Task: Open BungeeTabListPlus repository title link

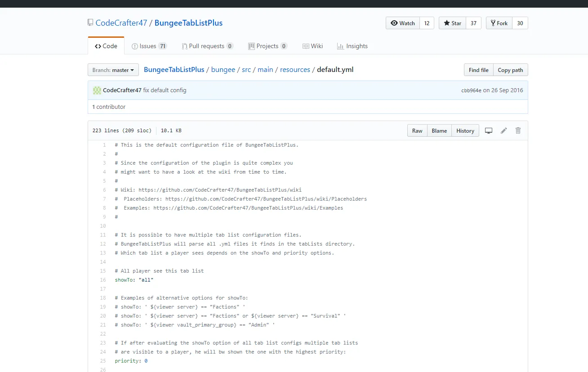Action: point(188,23)
